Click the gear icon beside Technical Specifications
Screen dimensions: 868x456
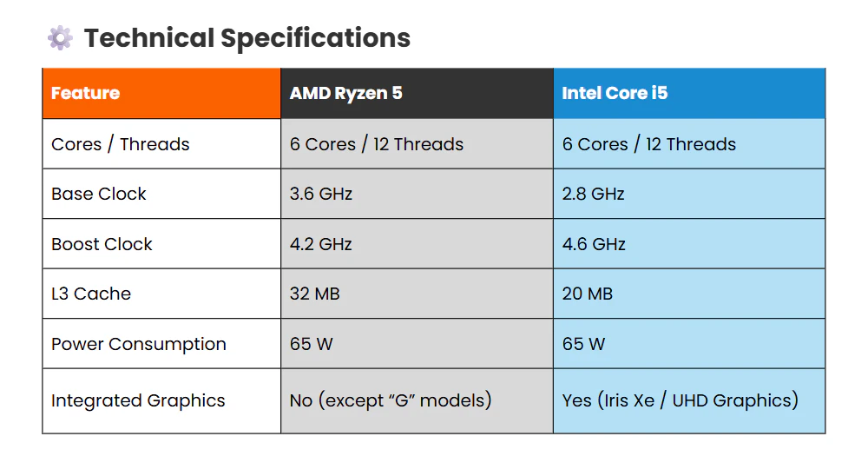60,38
